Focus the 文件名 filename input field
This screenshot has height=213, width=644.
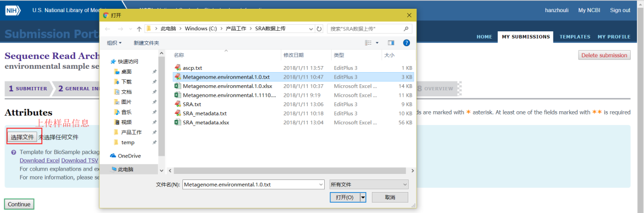[x=253, y=184]
